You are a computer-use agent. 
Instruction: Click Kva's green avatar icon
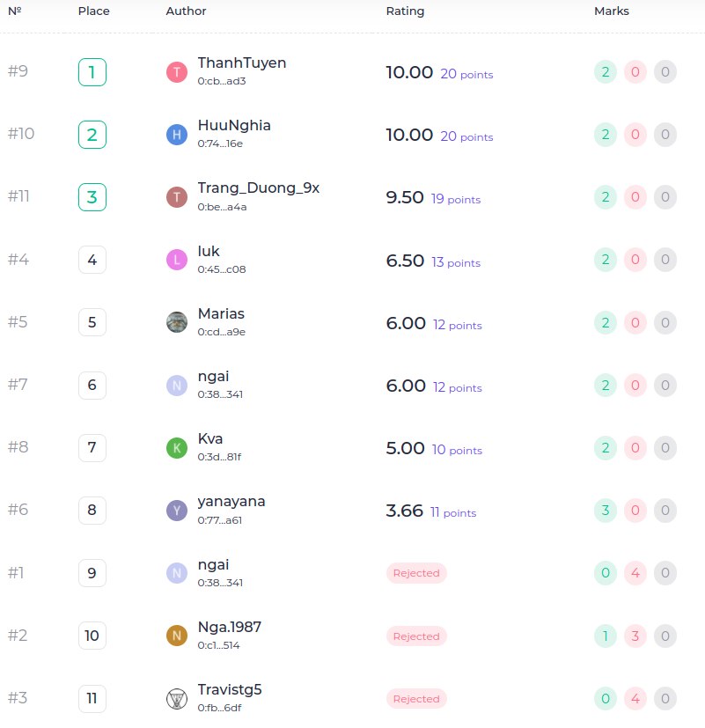177,448
